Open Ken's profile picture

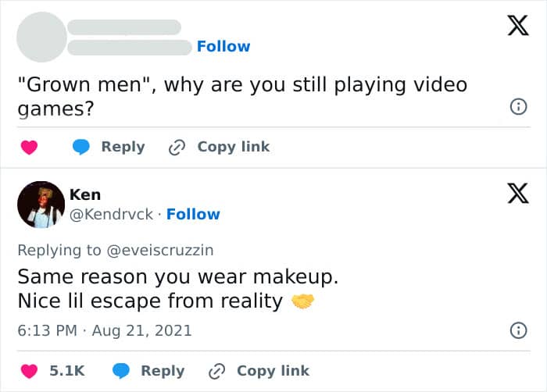(x=41, y=204)
